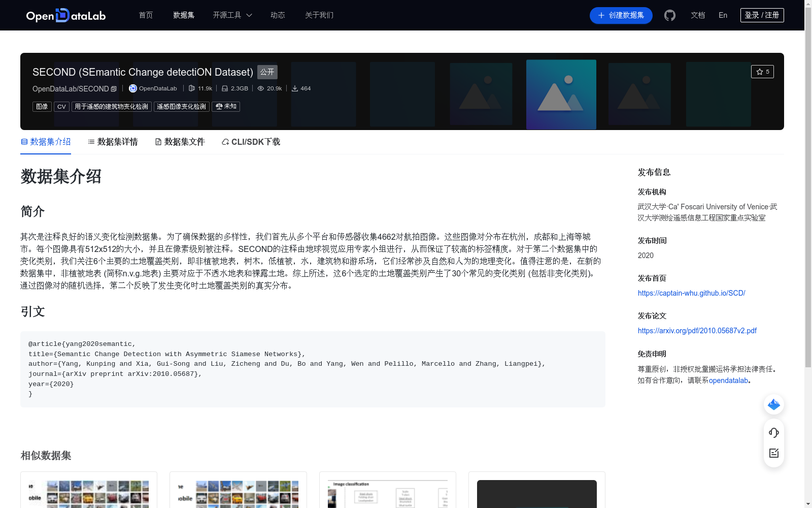Click a dataset preview thumbnail in the carousel

click(560, 94)
